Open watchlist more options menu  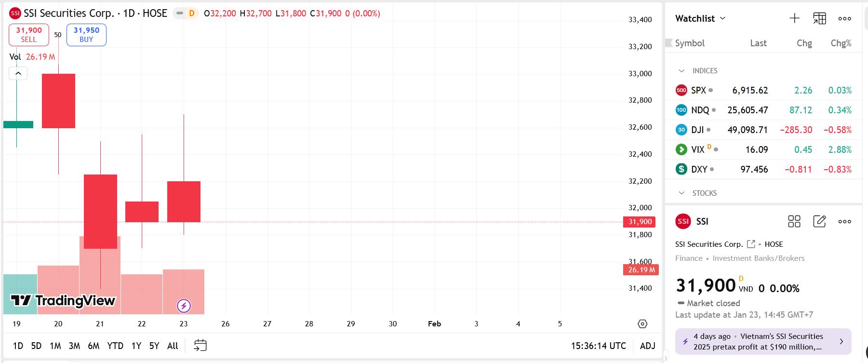(x=844, y=18)
